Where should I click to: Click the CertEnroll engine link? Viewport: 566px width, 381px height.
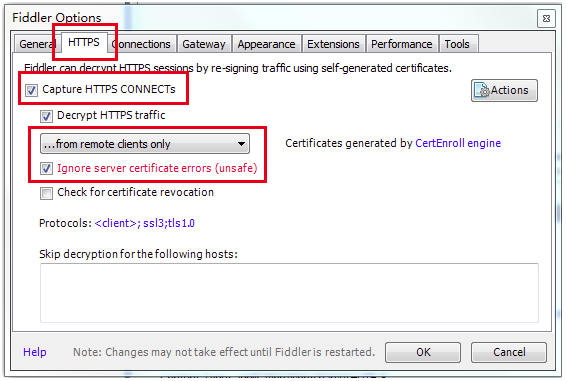click(x=458, y=143)
